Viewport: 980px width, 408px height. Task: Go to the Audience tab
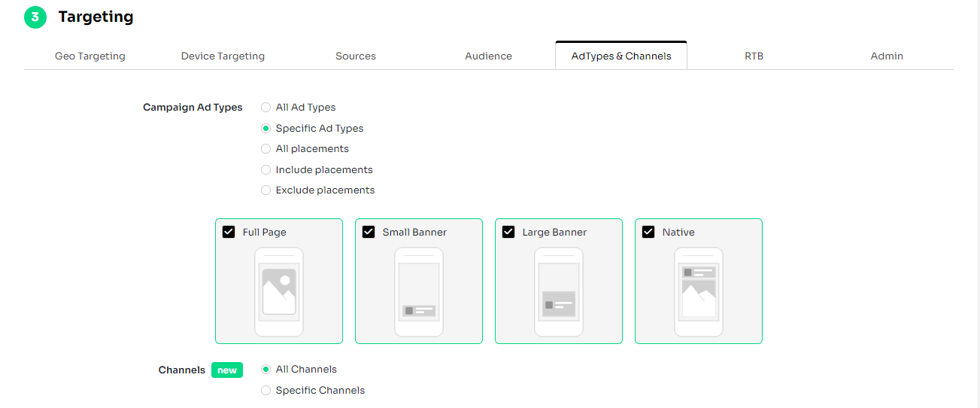488,56
